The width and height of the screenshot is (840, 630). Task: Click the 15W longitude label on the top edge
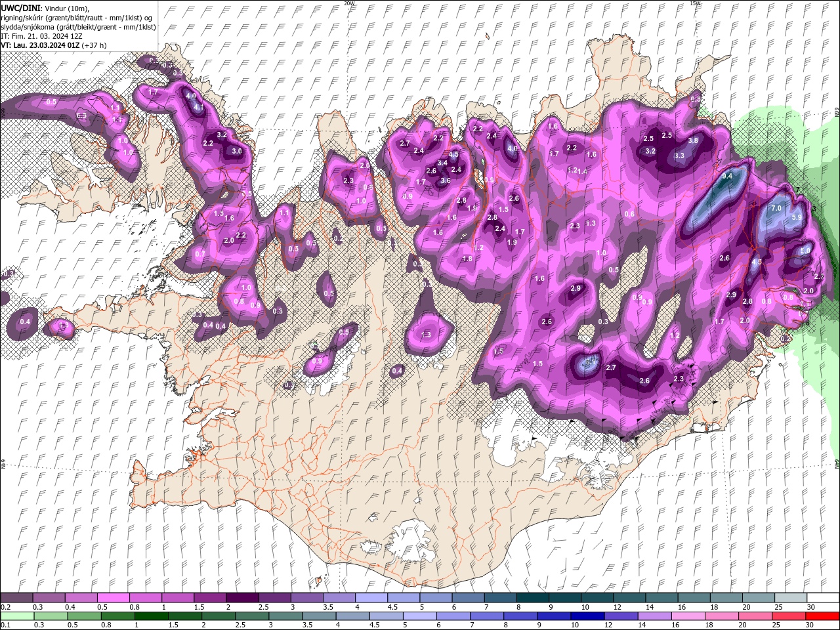click(694, 3)
